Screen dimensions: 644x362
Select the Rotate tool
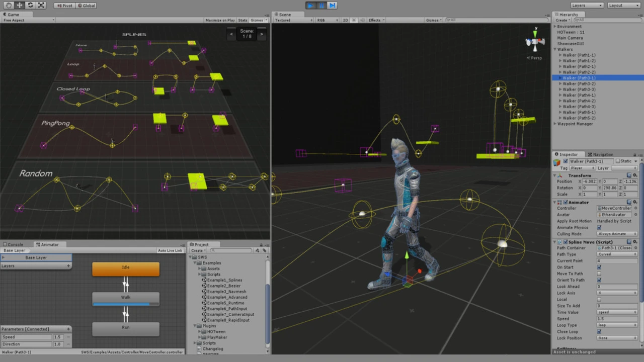(x=30, y=5)
